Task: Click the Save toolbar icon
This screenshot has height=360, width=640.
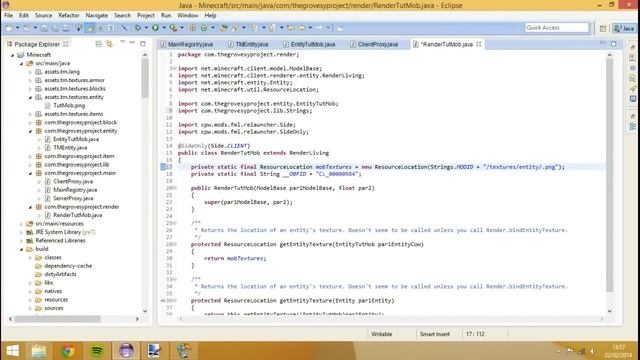Action: click(x=44, y=28)
